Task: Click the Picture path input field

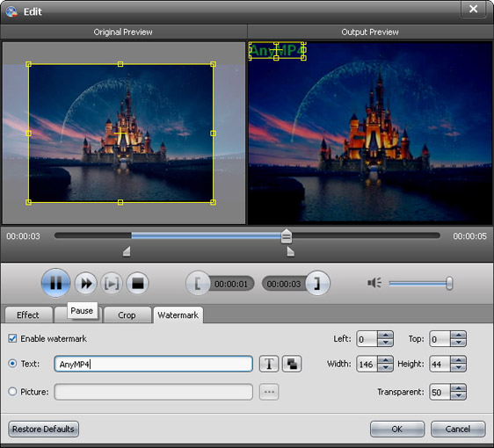Action: [154, 392]
